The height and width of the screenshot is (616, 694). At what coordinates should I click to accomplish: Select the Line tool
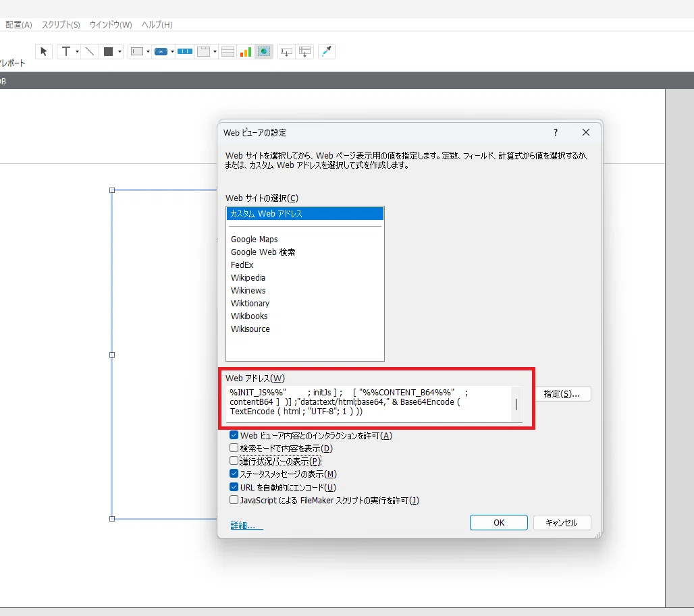90,52
